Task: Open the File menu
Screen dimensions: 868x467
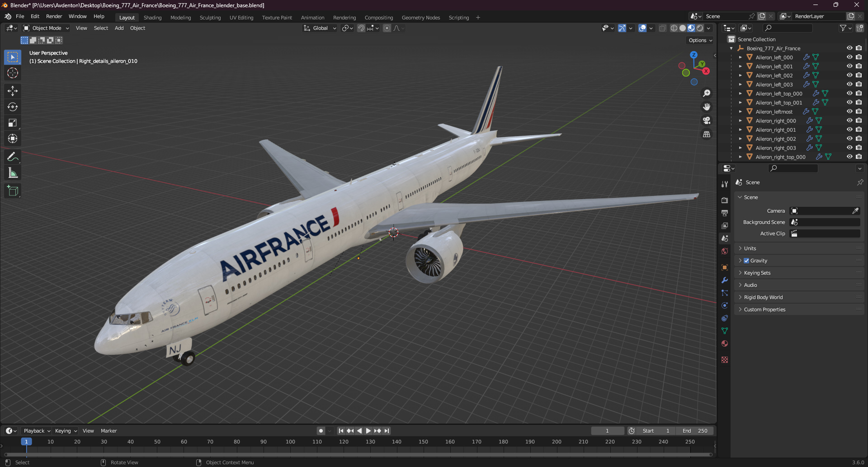Action: (20, 16)
